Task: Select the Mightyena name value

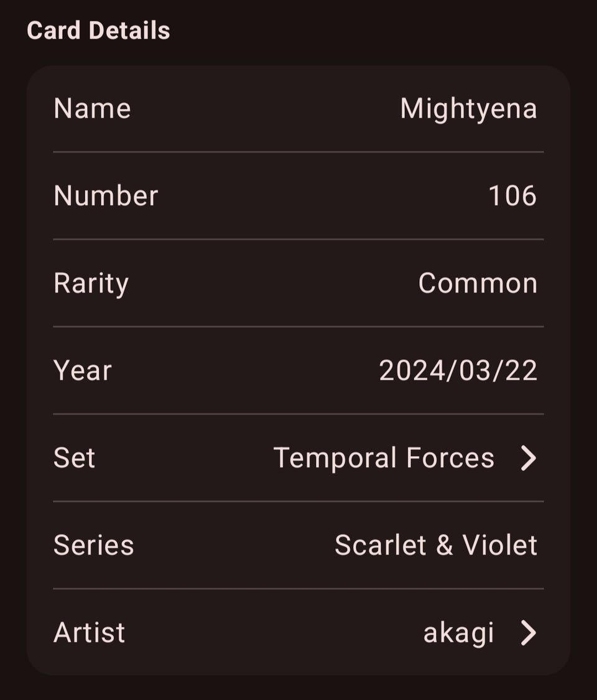Action: pos(468,109)
